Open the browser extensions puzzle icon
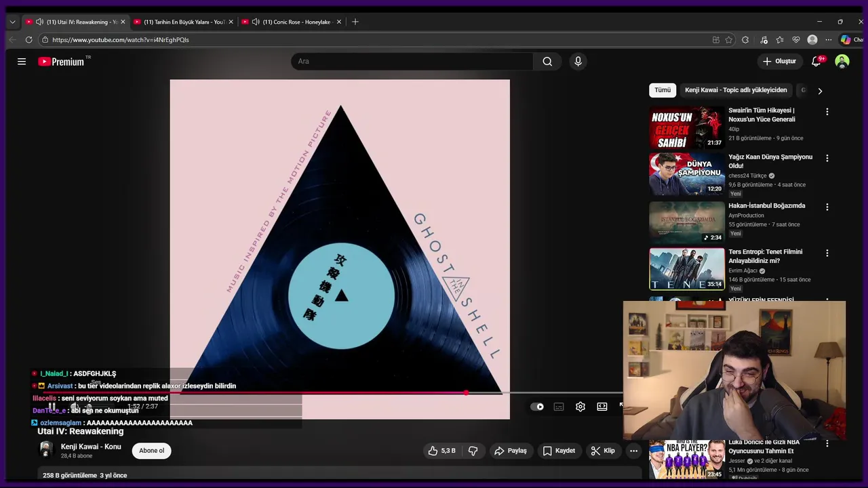 [745, 40]
